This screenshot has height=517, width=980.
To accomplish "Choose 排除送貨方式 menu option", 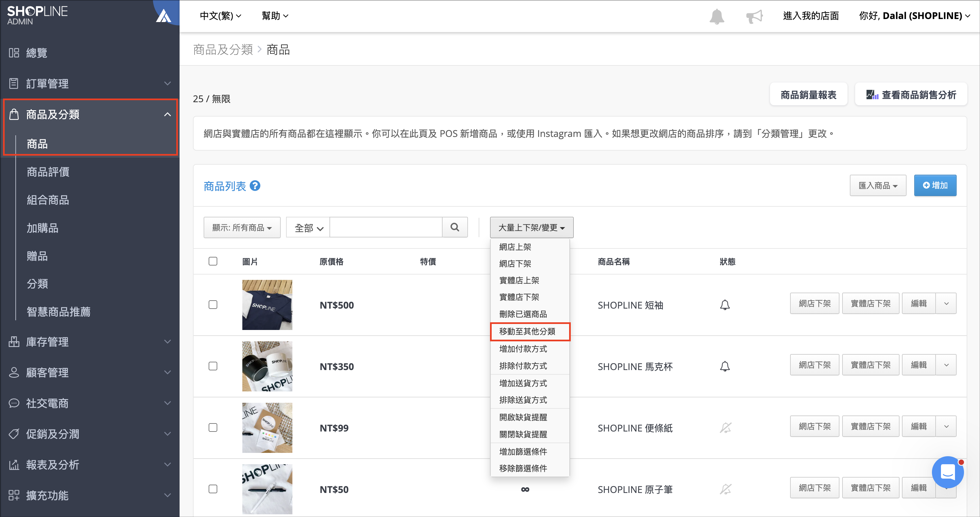I will pos(523,400).
